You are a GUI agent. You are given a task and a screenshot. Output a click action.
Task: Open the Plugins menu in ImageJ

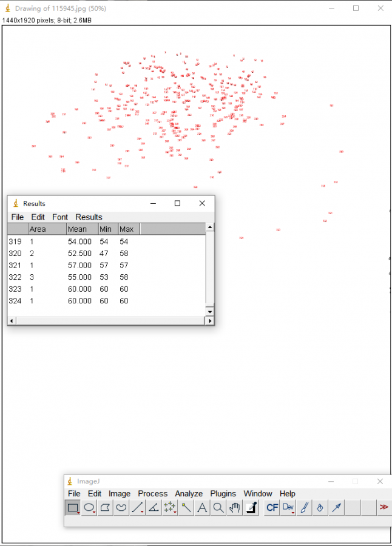223,494
